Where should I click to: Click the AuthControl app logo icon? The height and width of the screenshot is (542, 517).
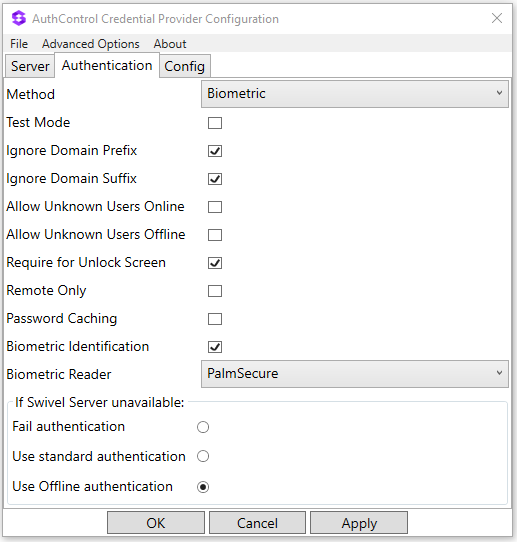coord(19,18)
